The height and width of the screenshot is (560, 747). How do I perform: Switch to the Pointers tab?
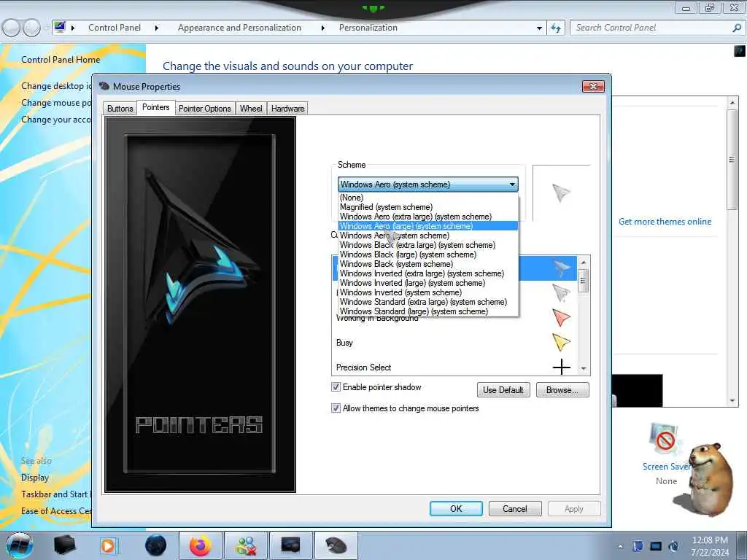156,107
